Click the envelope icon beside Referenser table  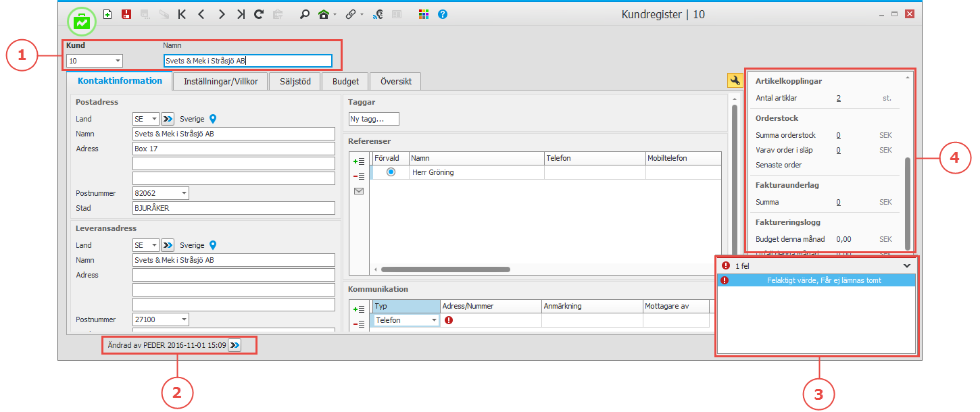pyautogui.click(x=359, y=191)
